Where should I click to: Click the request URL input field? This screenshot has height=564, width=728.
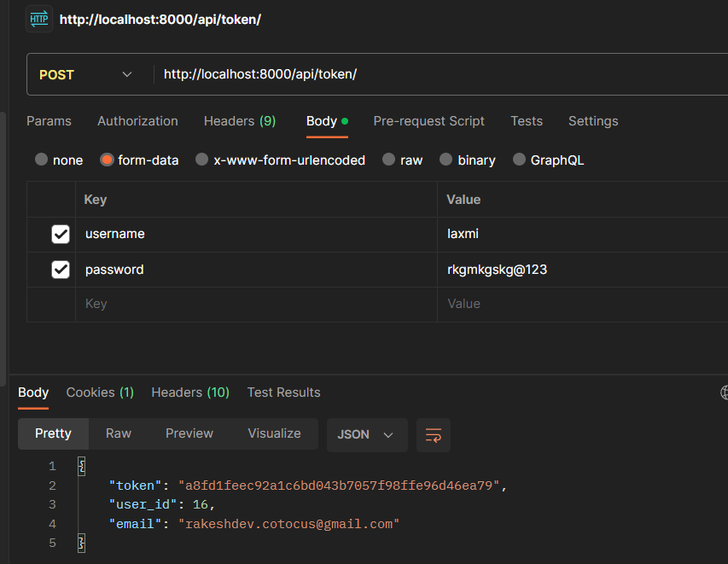(441, 74)
